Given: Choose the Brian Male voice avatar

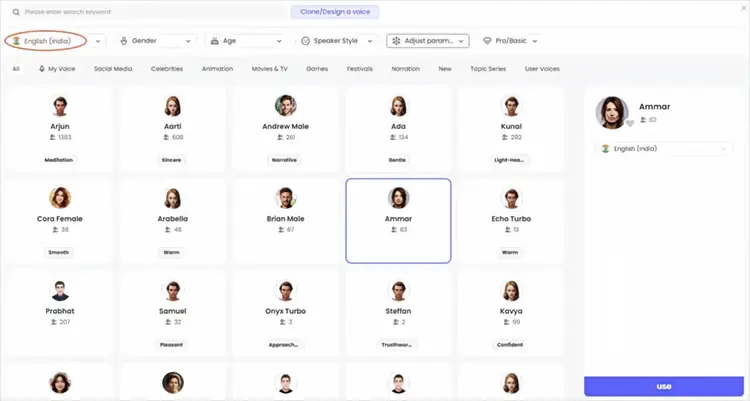Looking at the screenshot, I should tap(286, 198).
